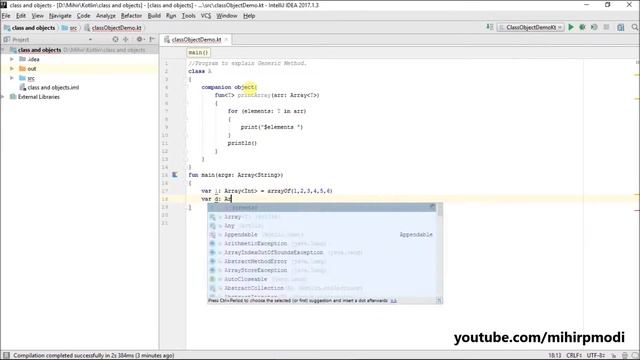Click run gutter icon beside fun main
The image size is (640, 360).
(x=175, y=175)
